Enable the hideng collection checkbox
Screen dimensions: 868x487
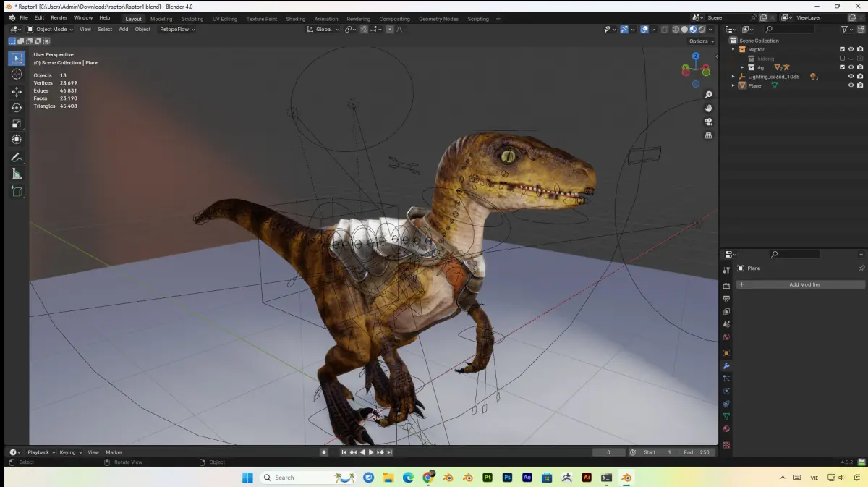tap(842, 58)
